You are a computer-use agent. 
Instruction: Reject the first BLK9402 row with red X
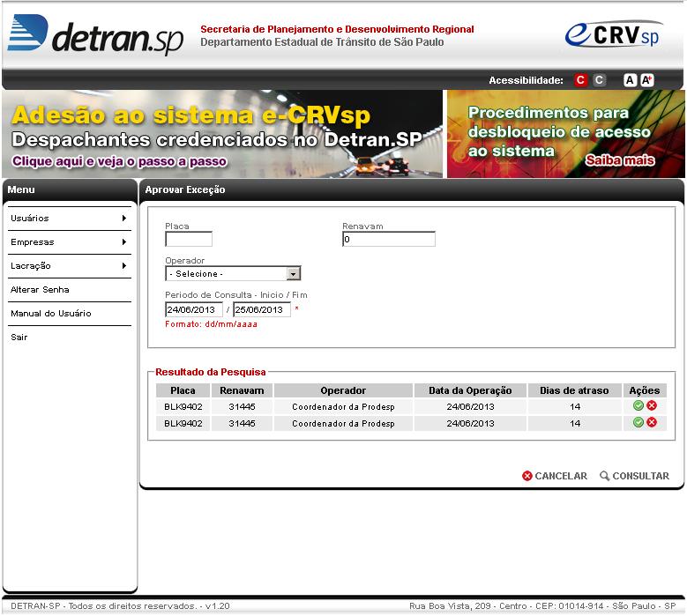652,406
